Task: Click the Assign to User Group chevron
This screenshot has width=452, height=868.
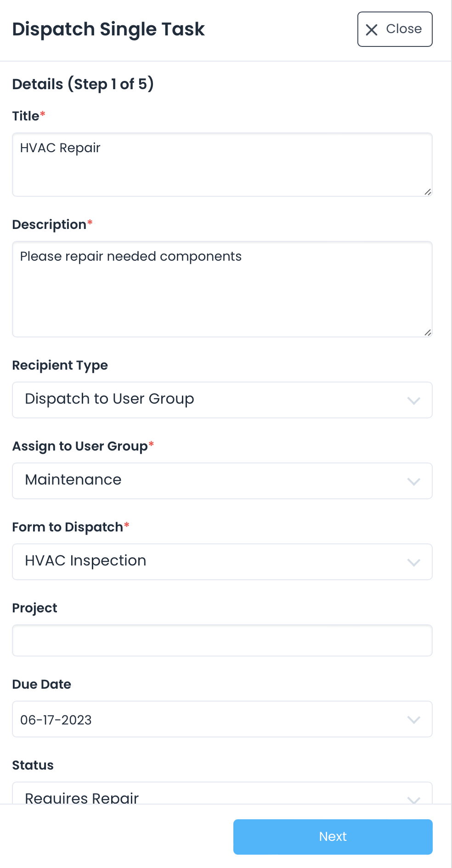Action: tap(413, 481)
